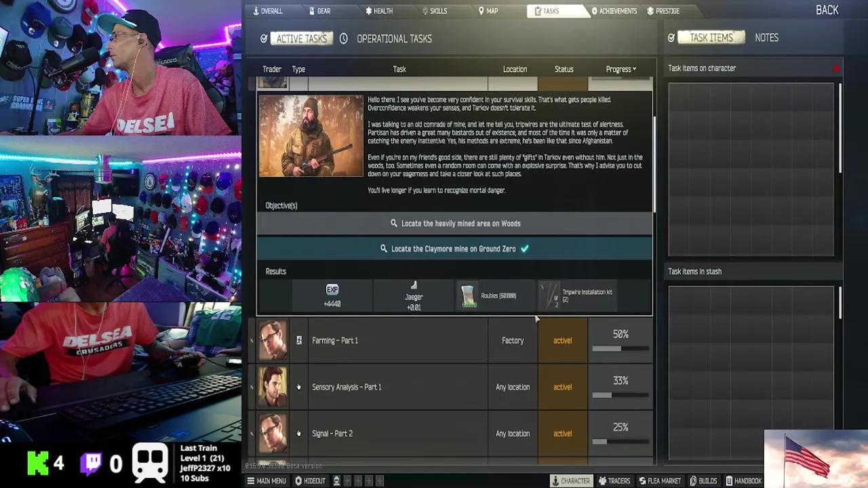
Task: Sort tasks by Progress dropdown
Action: click(x=620, y=69)
